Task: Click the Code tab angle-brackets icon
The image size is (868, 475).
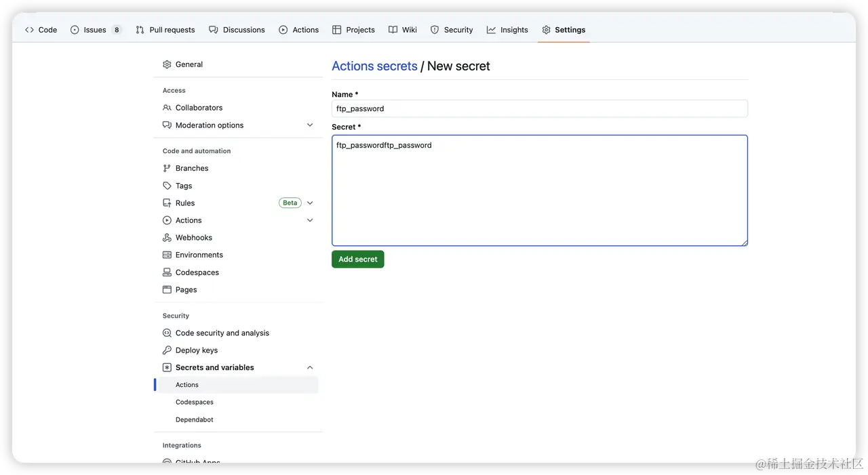Action: [29, 30]
